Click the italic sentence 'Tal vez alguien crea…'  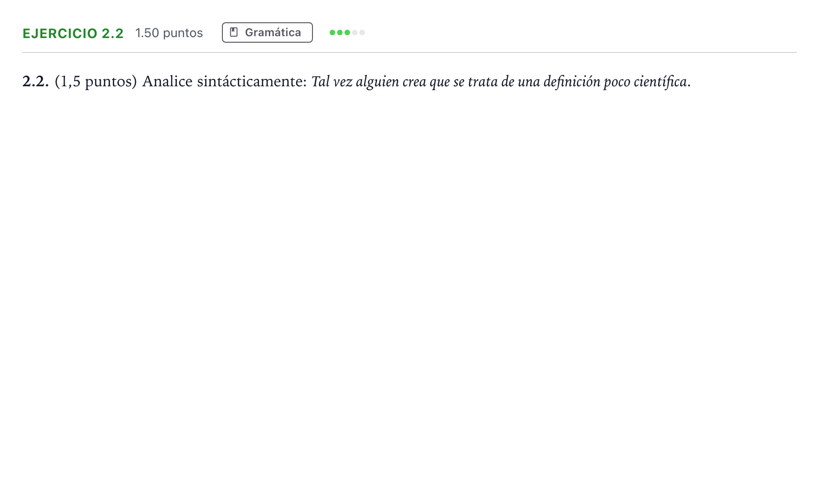pyautogui.click(x=501, y=82)
